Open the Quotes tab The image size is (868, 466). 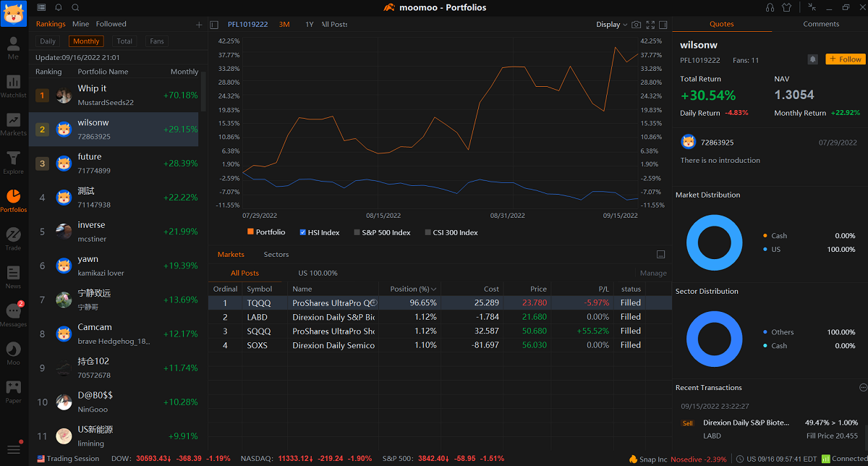point(721,24)
